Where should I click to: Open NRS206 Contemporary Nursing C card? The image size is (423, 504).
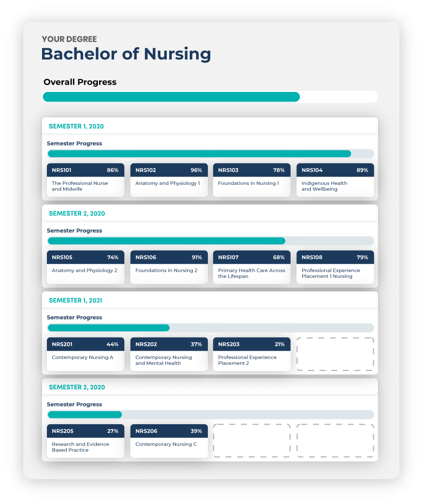(x=169, y=441)
